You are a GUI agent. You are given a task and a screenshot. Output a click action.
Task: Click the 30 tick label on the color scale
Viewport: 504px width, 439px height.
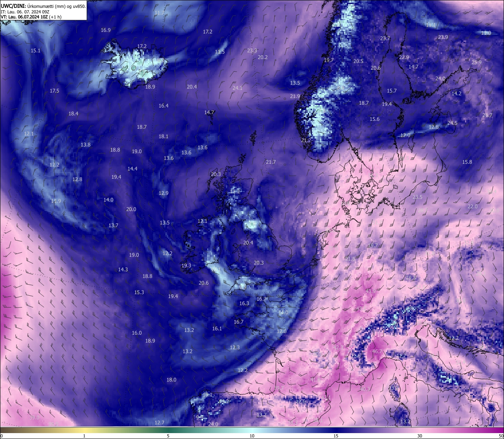(x=420, y=436)
